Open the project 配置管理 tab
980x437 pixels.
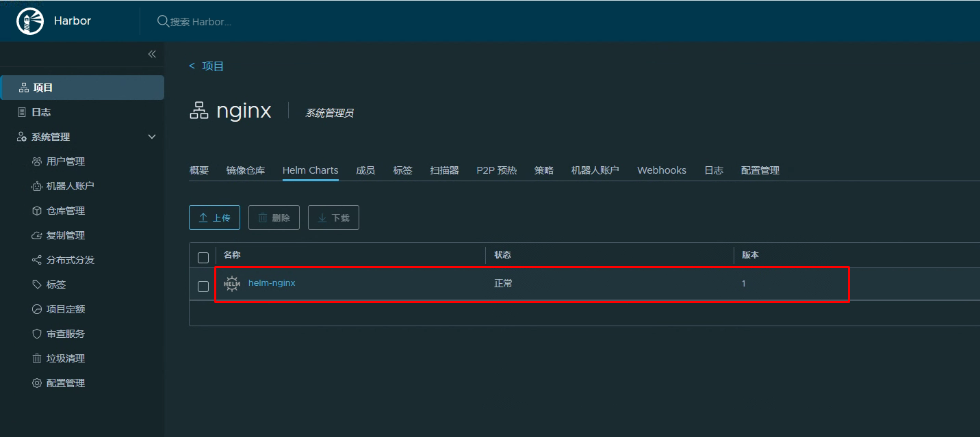pos(760,170)
